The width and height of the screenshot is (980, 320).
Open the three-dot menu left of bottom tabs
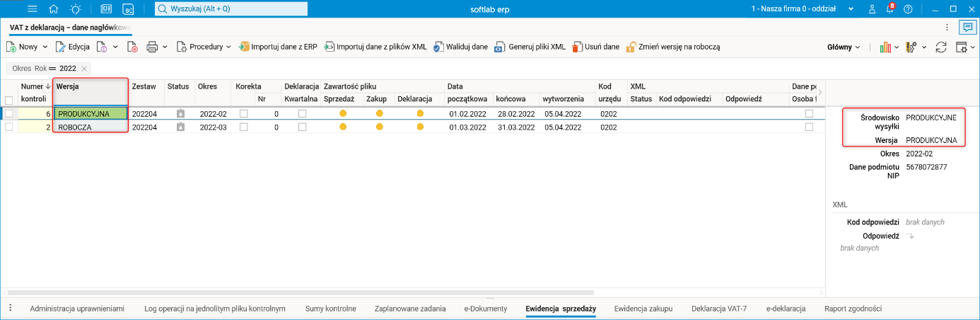(x=10, y=309)
